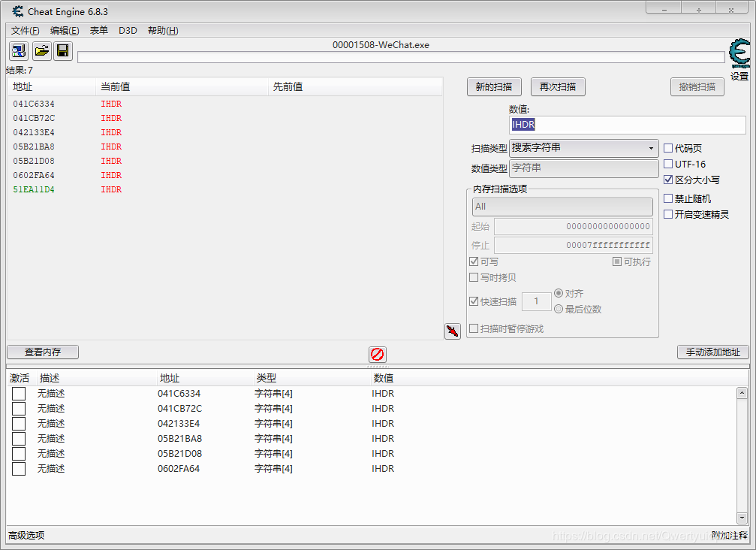Image resolution: width=756 pixels, height=550 pixels.
Task: Open 高级选项 advanced options
Action: [26, 535]
